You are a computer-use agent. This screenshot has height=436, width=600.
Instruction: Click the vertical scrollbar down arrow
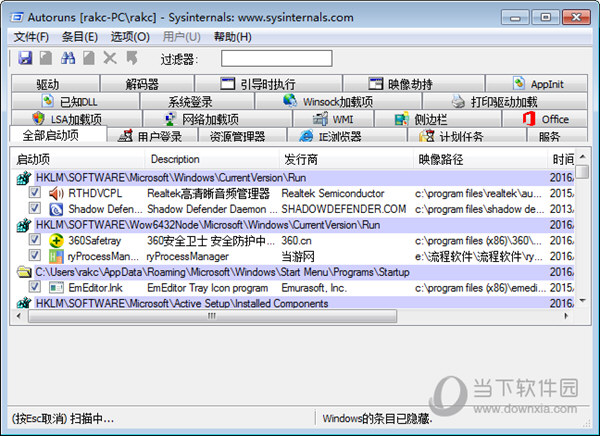(x=582, y=301)
